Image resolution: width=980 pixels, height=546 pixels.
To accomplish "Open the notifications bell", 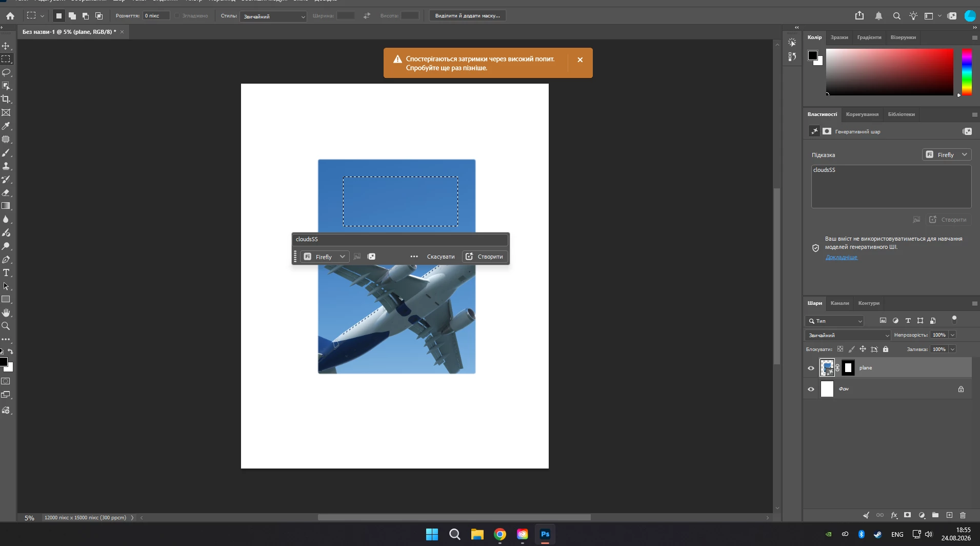I will (x=878, y=16).
